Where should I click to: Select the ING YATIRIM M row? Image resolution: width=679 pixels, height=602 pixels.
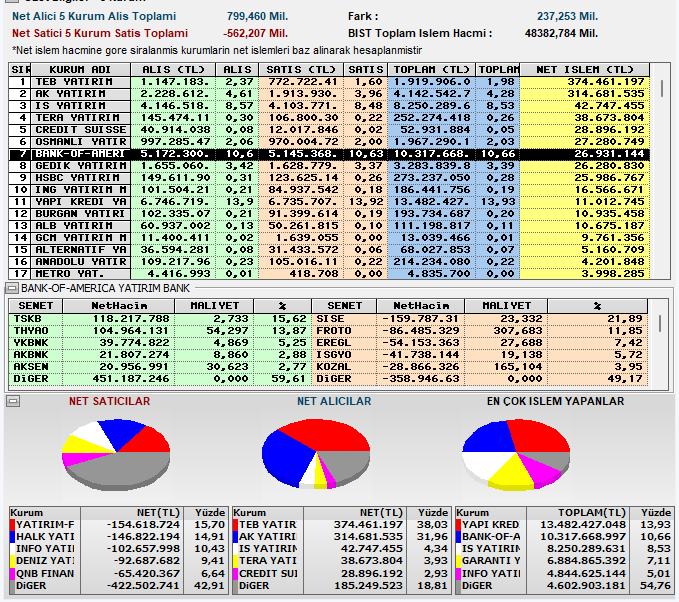(329, 190)
